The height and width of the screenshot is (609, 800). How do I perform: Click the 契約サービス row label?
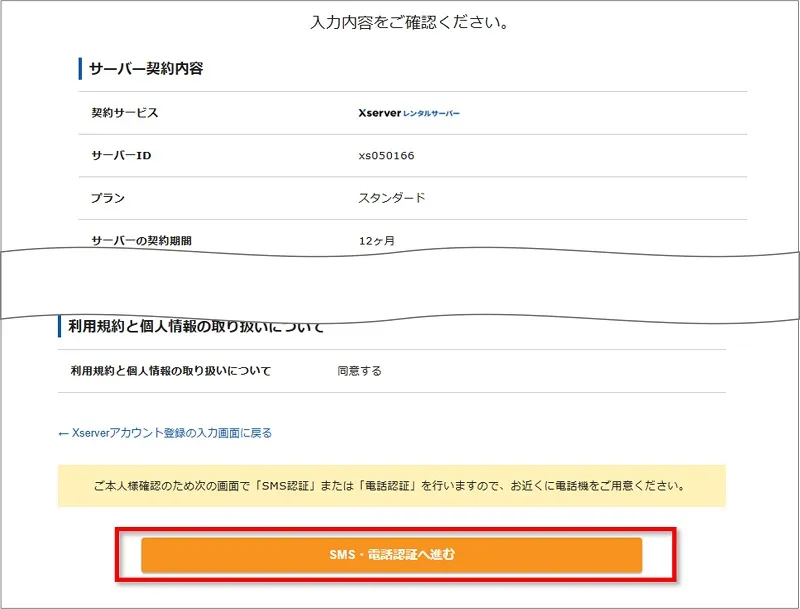point(125,113)
